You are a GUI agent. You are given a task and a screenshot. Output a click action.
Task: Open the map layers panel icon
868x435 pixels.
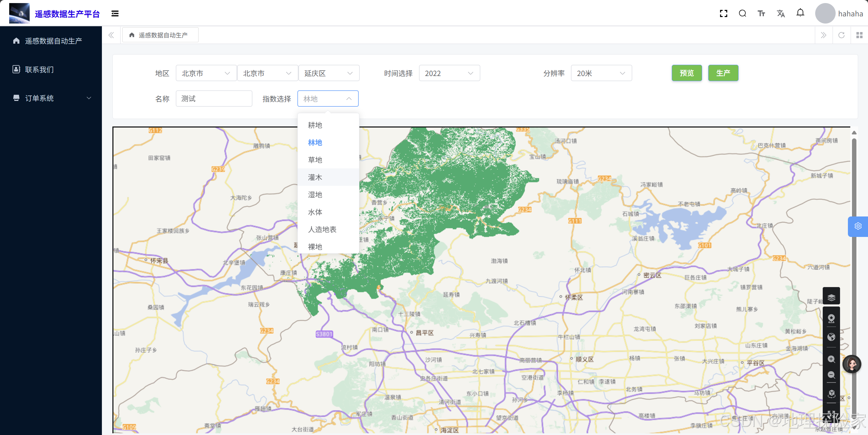coord(831,297)
